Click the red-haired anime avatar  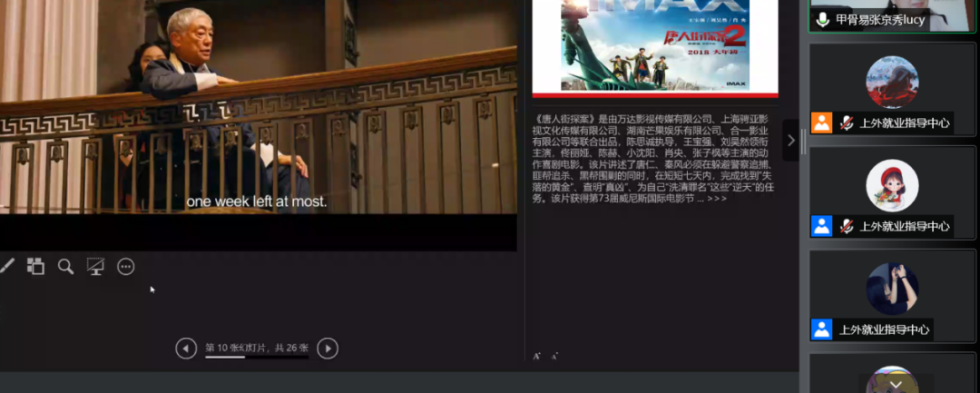[892, 83]
